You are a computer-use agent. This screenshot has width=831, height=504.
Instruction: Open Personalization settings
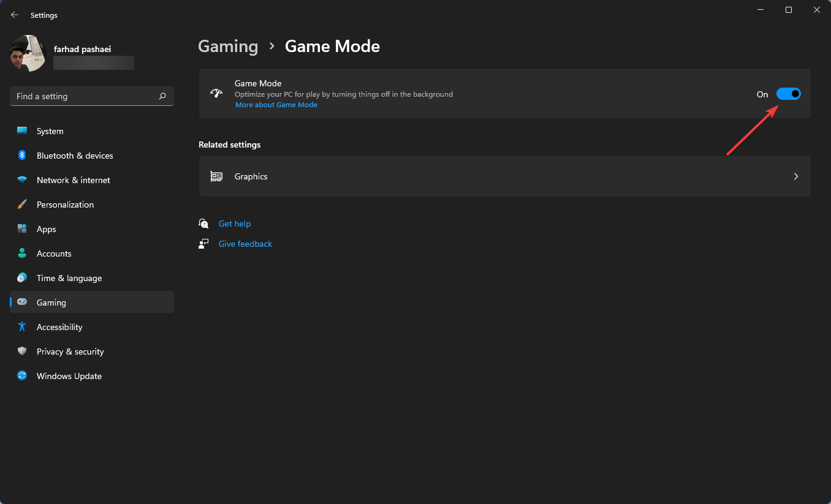coord(22,204)
